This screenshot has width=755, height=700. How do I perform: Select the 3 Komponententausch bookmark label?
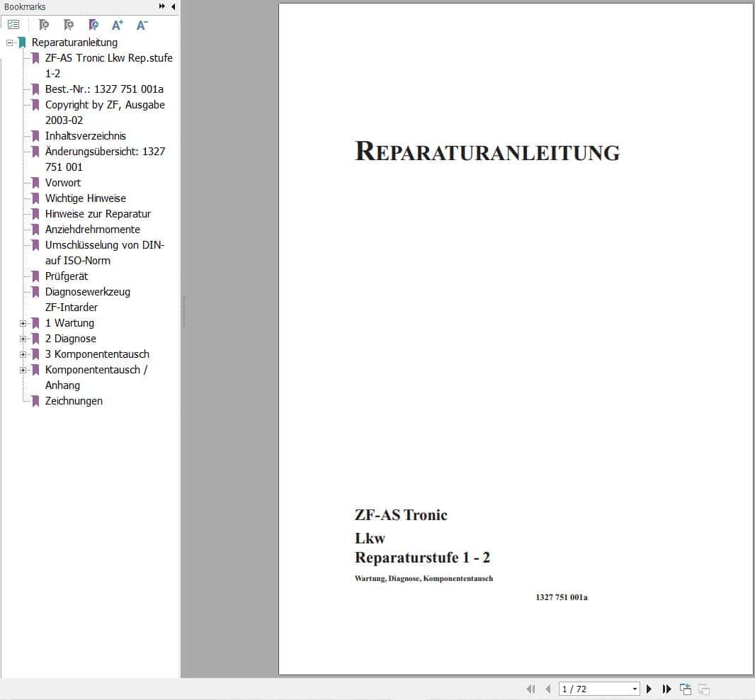click(97, 354)
